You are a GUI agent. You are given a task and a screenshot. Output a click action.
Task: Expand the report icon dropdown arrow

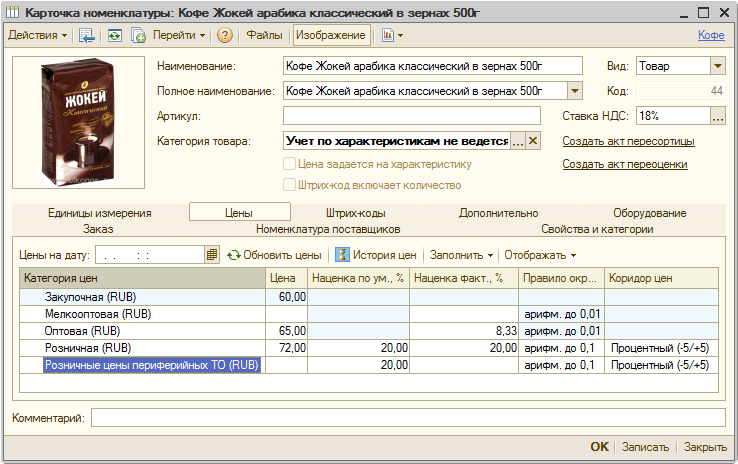pos(401,35)
